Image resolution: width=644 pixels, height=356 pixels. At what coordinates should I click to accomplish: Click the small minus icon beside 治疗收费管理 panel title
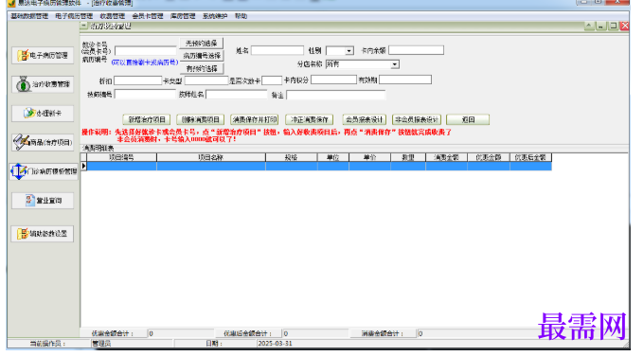[83, 26]
